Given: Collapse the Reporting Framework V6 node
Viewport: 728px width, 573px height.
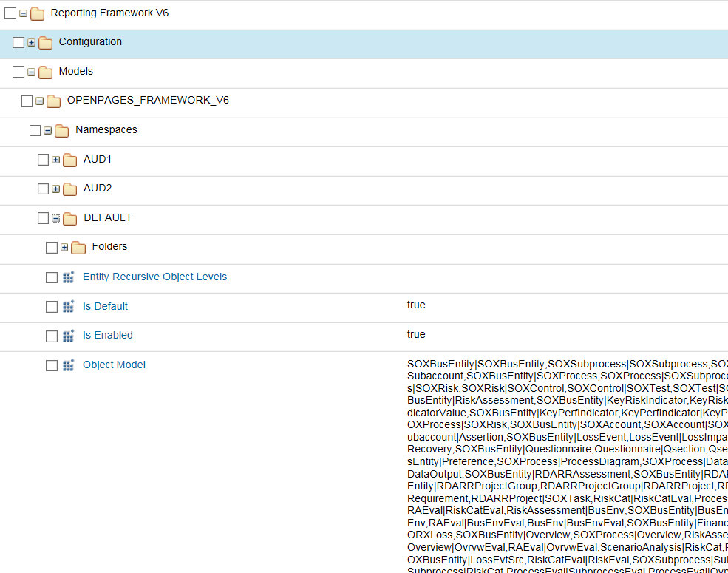Looking at the screenshot, I should point(23,13).
